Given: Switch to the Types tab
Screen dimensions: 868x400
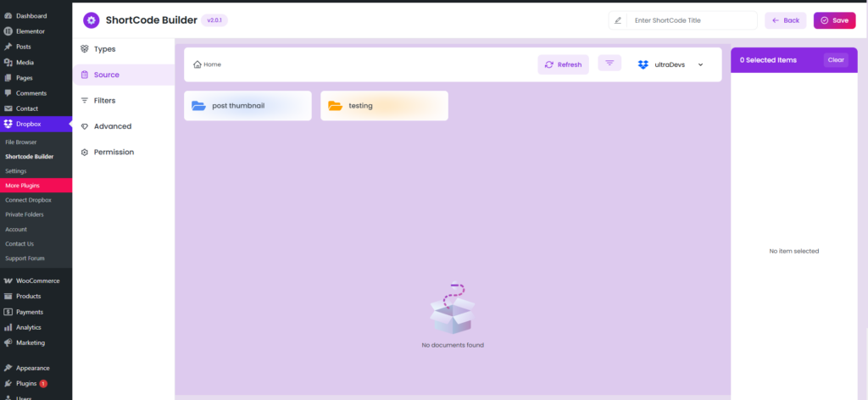Looking at the screenshot, I should click(124, 48).
